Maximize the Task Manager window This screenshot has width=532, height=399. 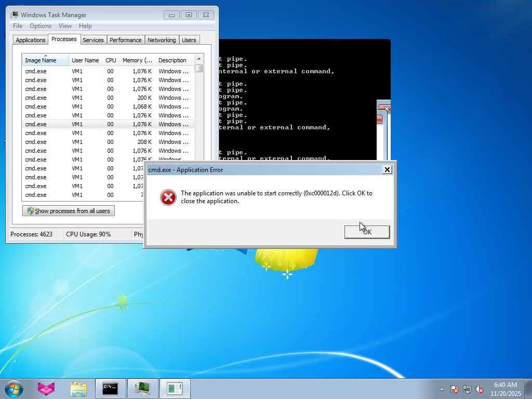(189, 15)
